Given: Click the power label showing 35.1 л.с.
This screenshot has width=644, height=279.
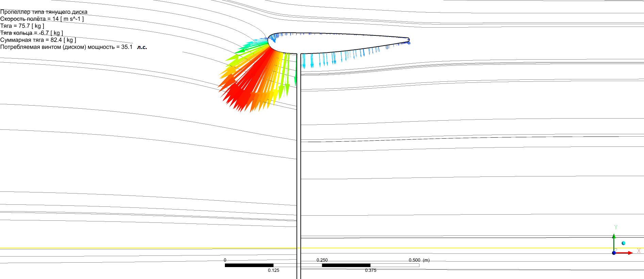Looking at the screenshot, I should tap(73, 47).
